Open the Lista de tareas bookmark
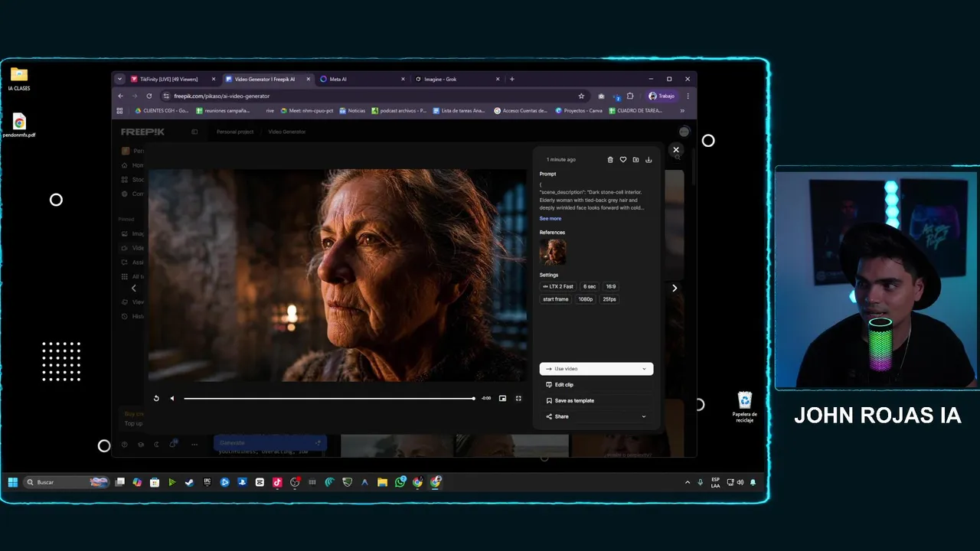Image resolution: width=980 pixels, height=551 pixels. click(x=459, y=110)
